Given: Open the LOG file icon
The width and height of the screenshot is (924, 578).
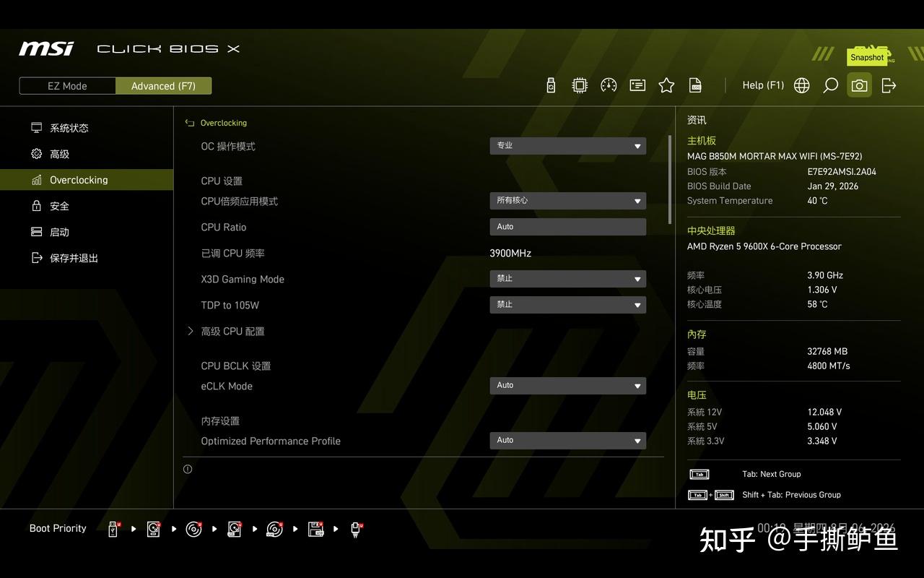Looking at the screenshot, I should 695,85.
